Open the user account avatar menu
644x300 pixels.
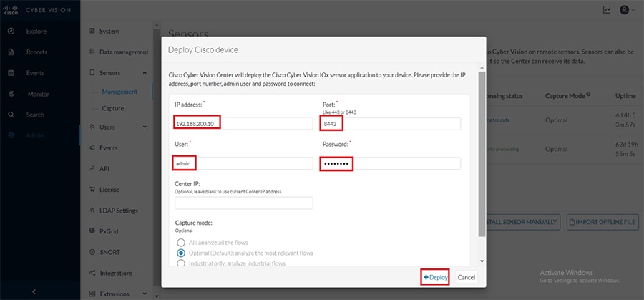(x=626, y=10)
